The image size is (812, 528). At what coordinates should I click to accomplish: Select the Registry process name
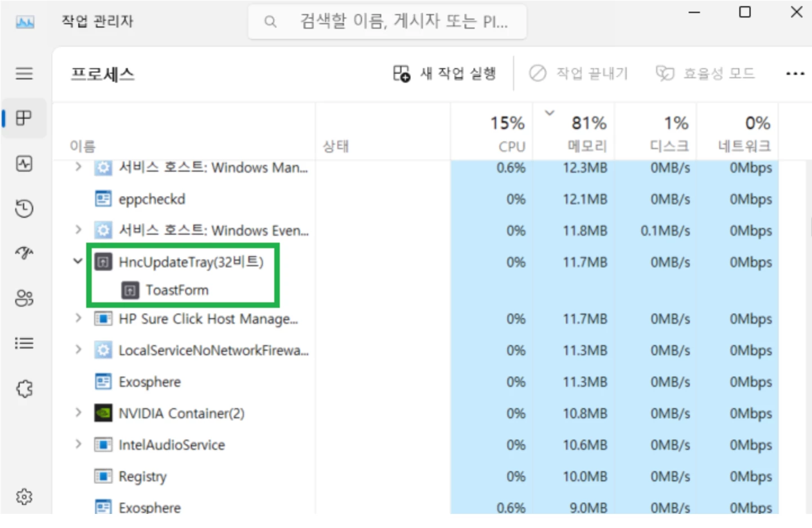pos(142,477)
